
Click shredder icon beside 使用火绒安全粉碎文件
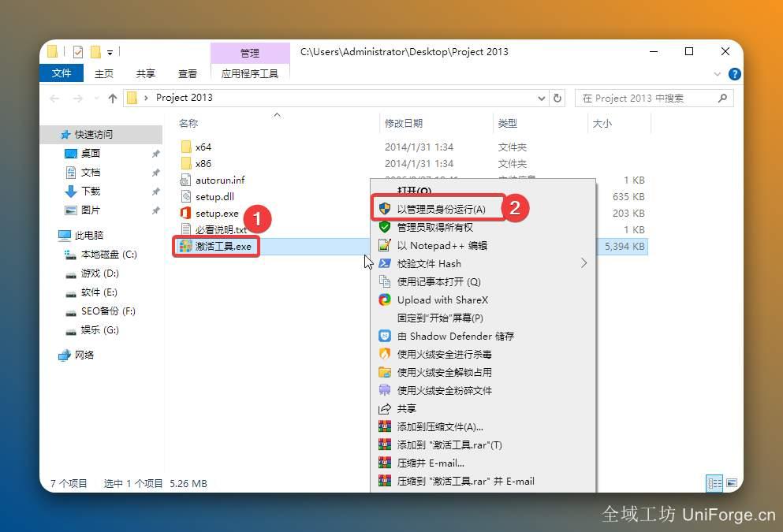385,390
